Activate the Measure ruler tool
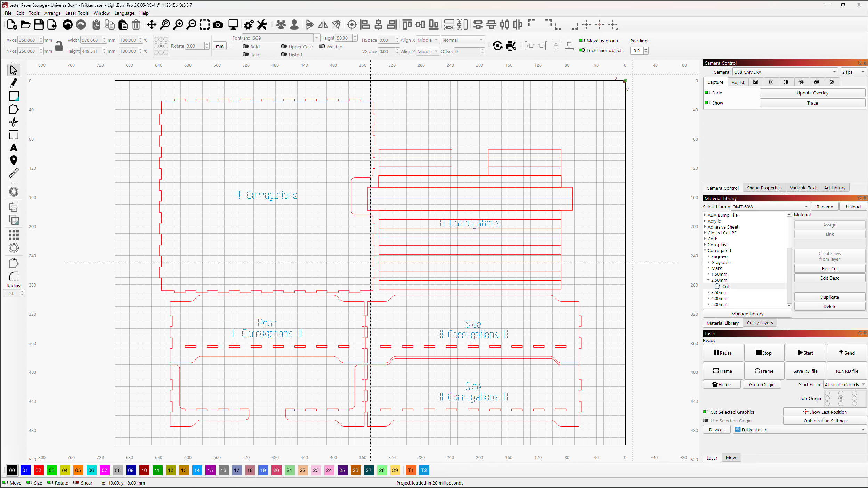This screenshot has width=868, height=488. [14, 173]
